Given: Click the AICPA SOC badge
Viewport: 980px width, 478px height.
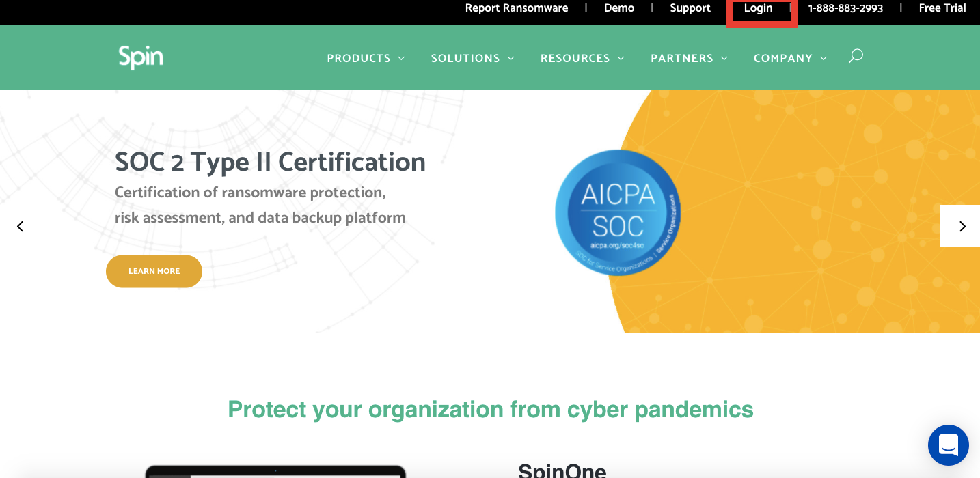Looking at the screenshot, I should click(x=618, y=212).
